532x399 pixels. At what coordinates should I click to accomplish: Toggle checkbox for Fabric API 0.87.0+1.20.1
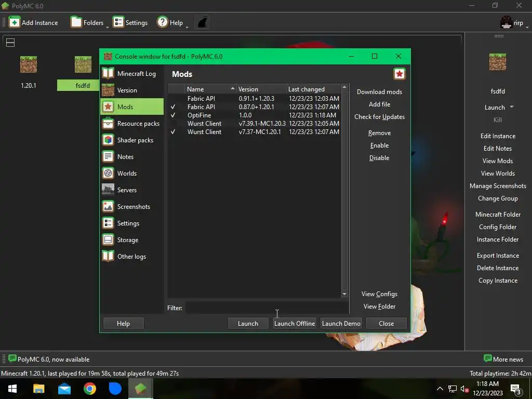click(x=173, y=107)
